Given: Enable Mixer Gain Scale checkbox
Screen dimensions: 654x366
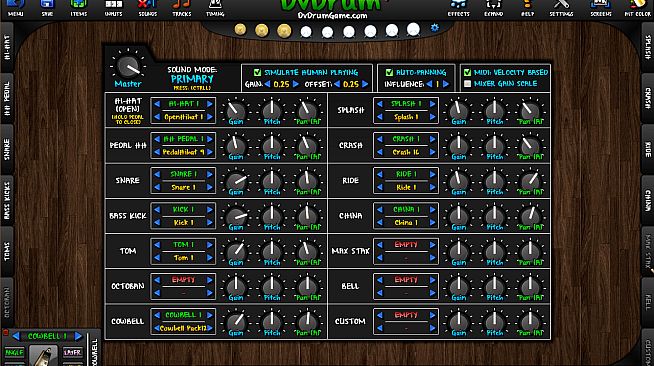Looking at the screenshot, I should [467, 84].
